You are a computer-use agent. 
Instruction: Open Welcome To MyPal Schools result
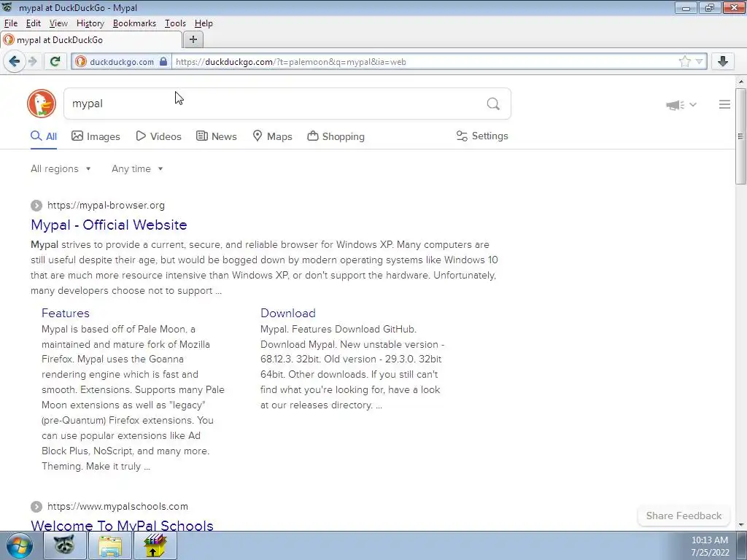[x=122, y=525]
